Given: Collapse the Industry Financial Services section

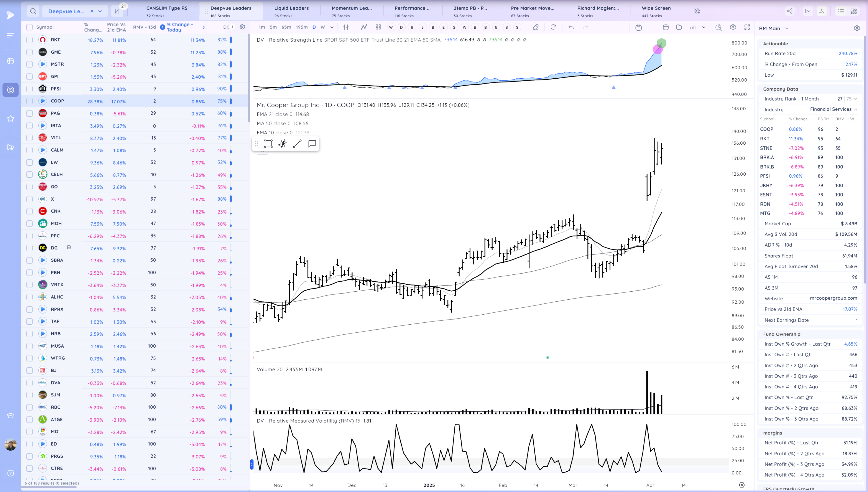Looking at the screenshot, I should 856,109.
